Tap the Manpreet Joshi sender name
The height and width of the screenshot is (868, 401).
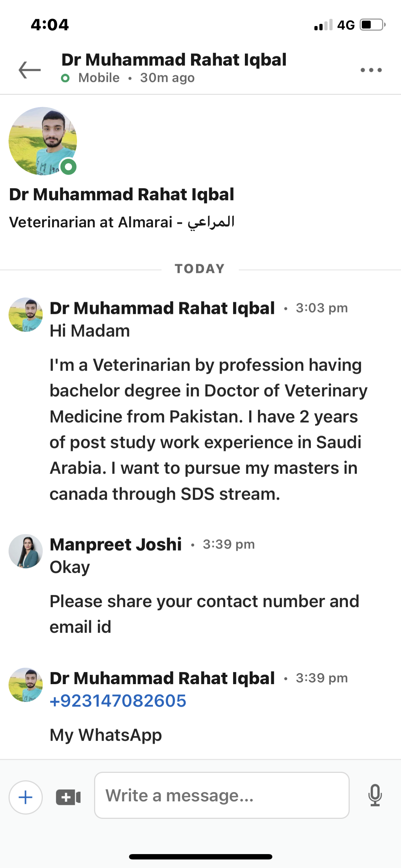116,544
